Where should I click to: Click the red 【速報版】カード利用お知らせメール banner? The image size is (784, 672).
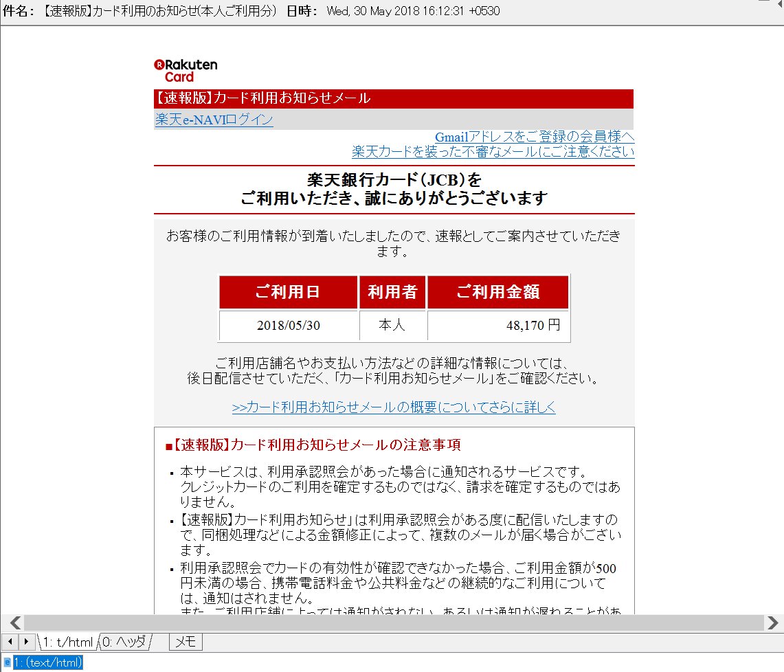(394, 98)
